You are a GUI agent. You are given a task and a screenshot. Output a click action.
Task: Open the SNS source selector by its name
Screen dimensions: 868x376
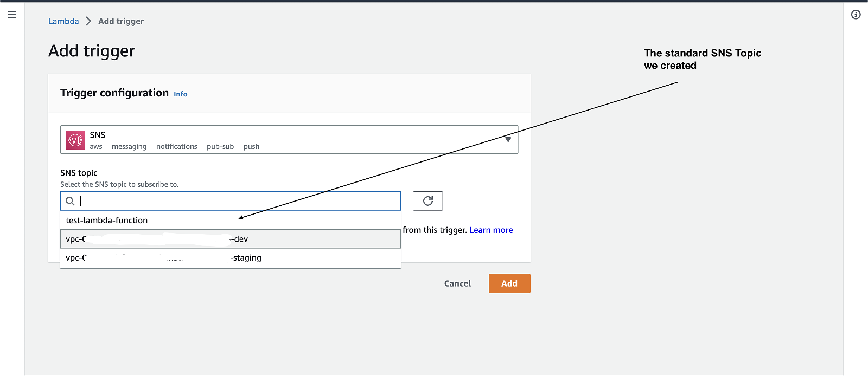tap(98, 135)
